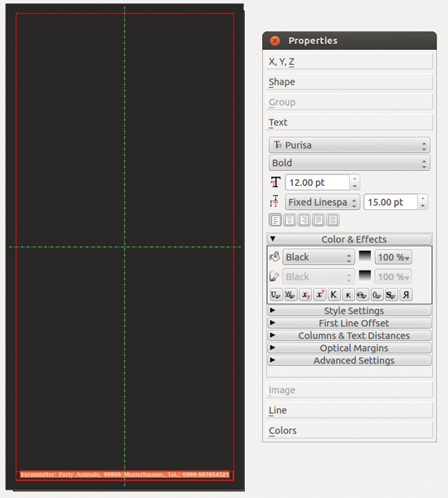Enable all caps effect icon
This screenshot has width=448, height=498.
click(x=334, y=295)
